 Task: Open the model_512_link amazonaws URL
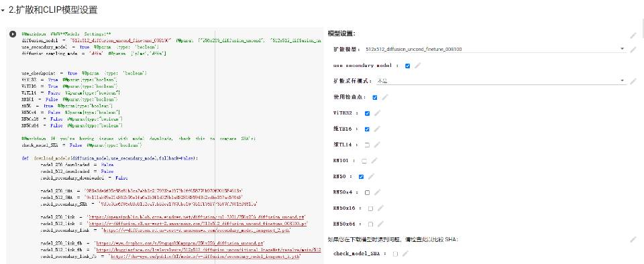pos(197,223)
